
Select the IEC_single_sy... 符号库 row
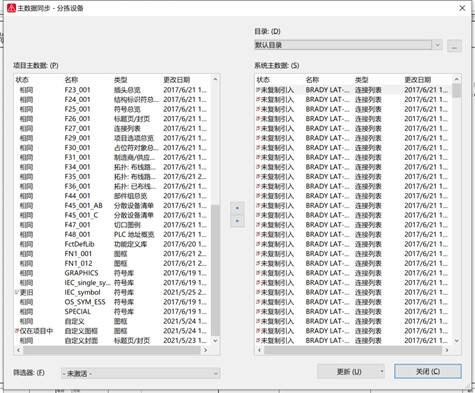(x=113, y=283)
